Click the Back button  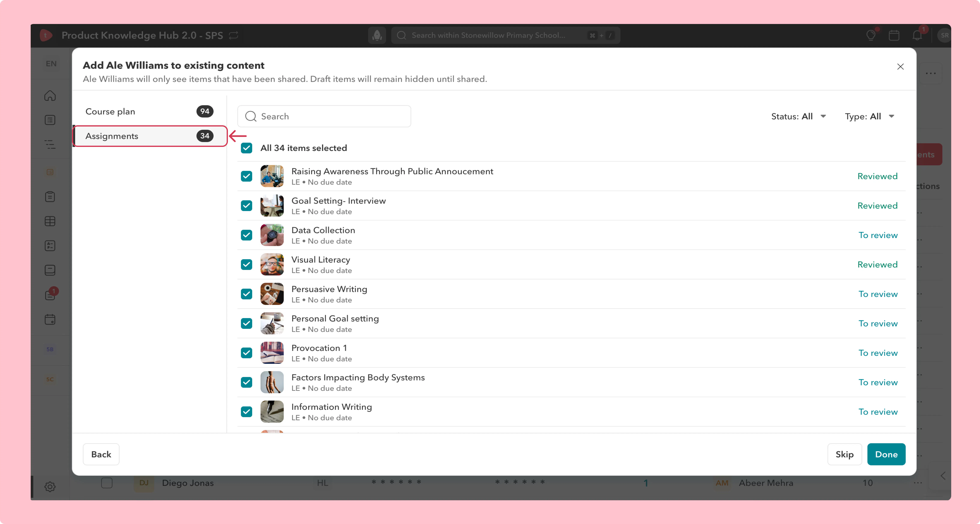click(x=101, y=454)
